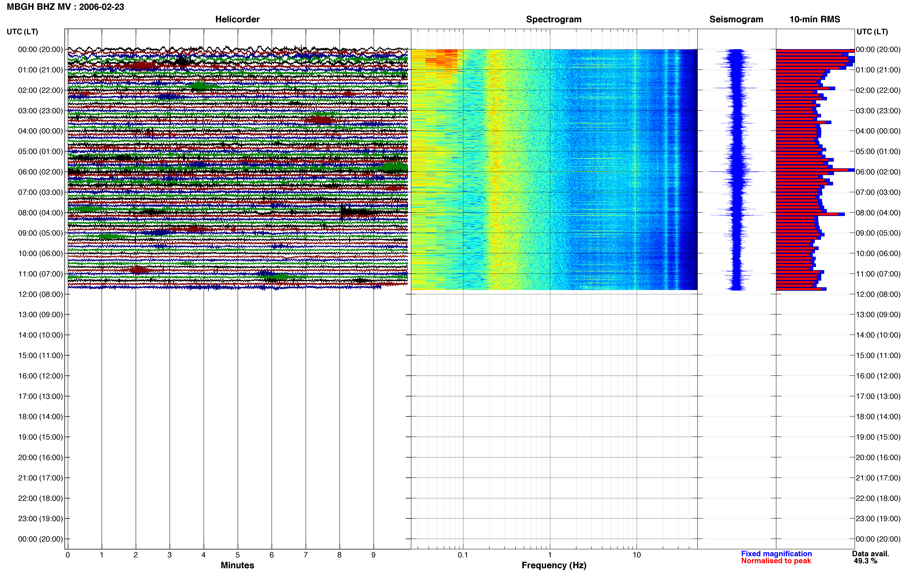Click the red Normalised to peak legend text
This screenshot has width=924, height=578.
[x=776, y=561]
